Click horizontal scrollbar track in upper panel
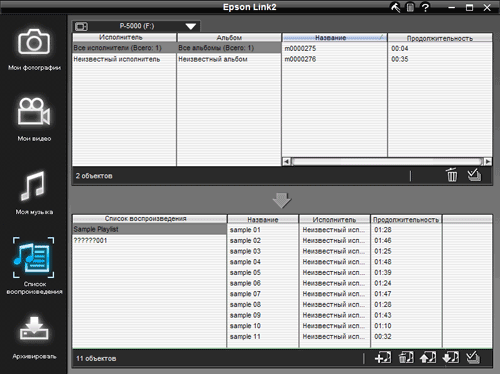 point(387,162)
